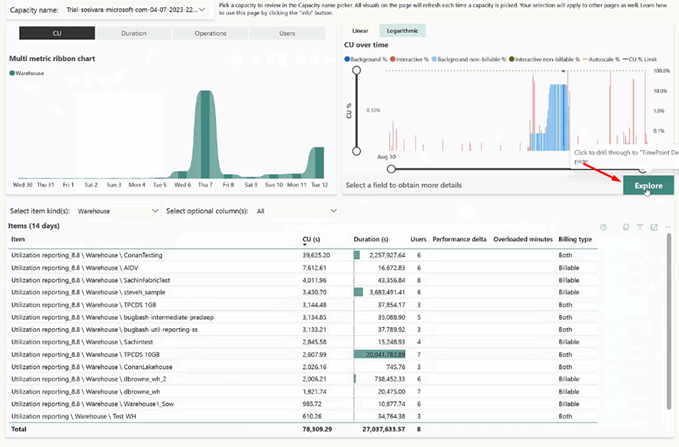The height and width of the screenshot is (447, 679).
Task: Select the ConanTesting warehouse row
Action: pyautogui.click(x=303, y=255)
